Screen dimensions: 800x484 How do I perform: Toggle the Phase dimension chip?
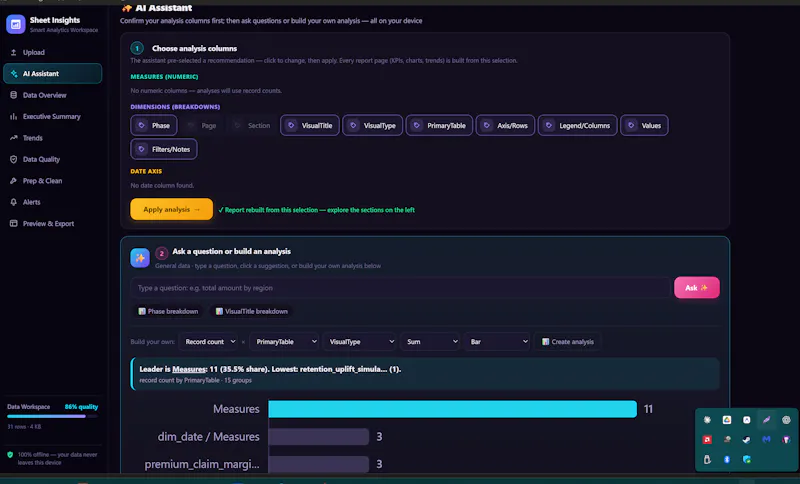tap(154, 125)
